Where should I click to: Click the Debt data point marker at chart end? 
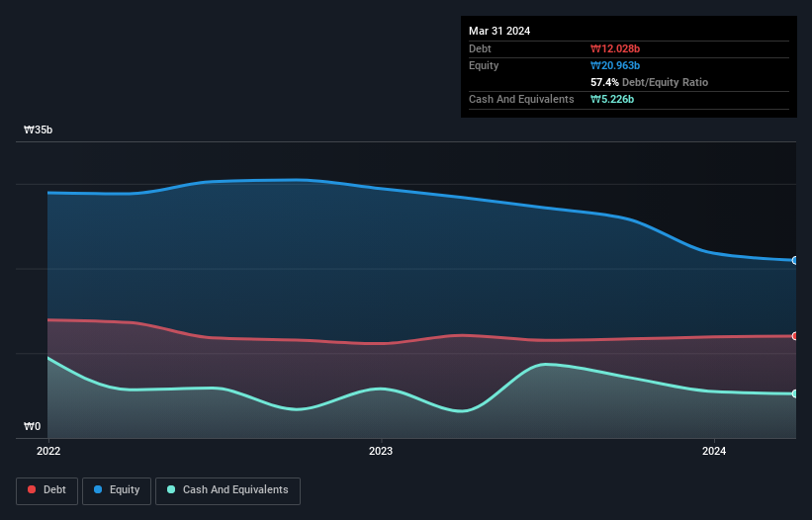[795, 336]
